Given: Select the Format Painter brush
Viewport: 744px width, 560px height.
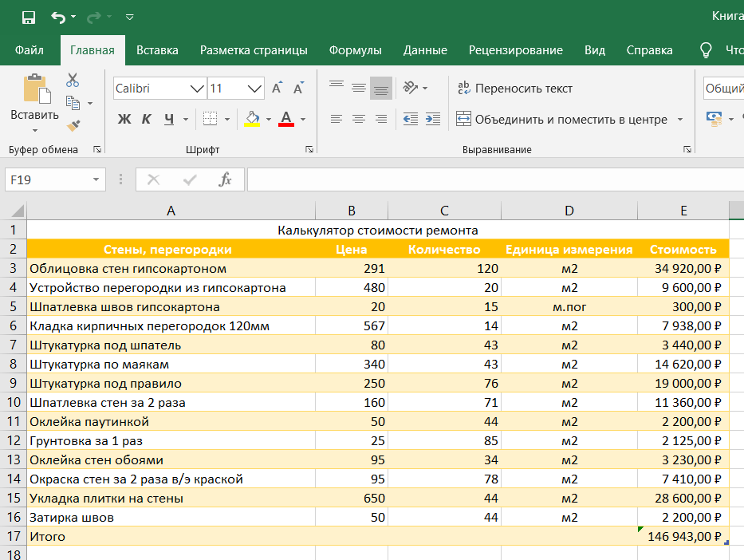Looking at the screenshot, I should (x=73, y=125).
